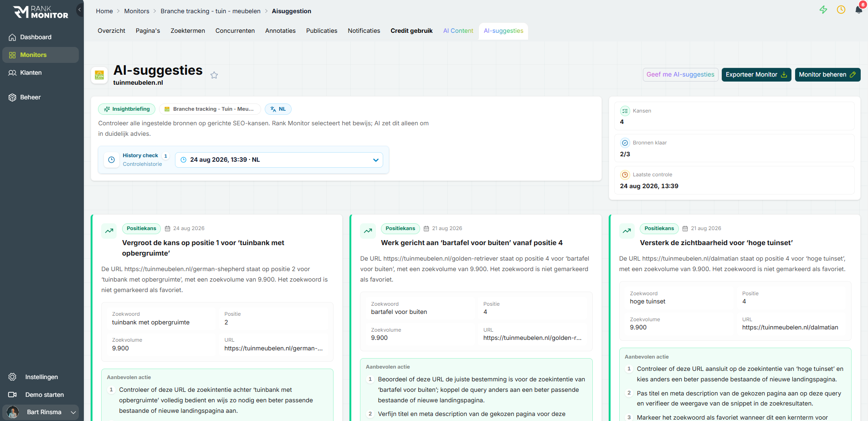Switch to the Zoektermen tab
The image size is (868, 421).
188,31
